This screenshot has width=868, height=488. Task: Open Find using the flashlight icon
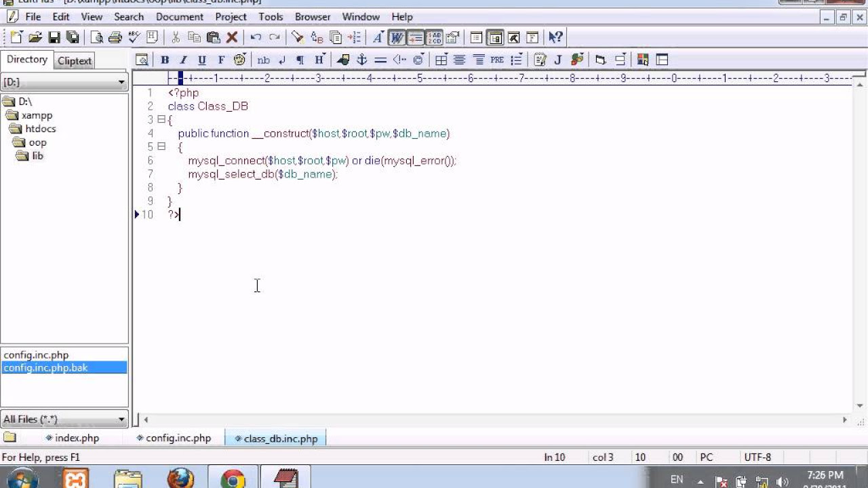click(297, 37)
